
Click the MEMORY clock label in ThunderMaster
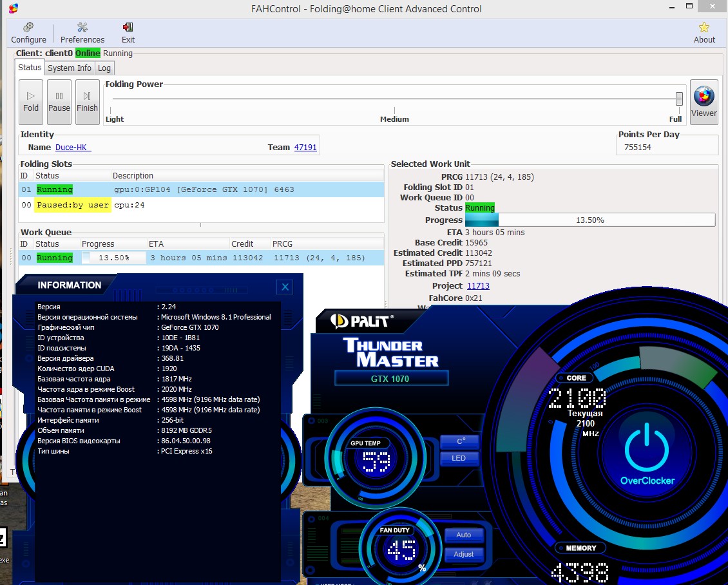pyautogui.click(x=580, y=548)
